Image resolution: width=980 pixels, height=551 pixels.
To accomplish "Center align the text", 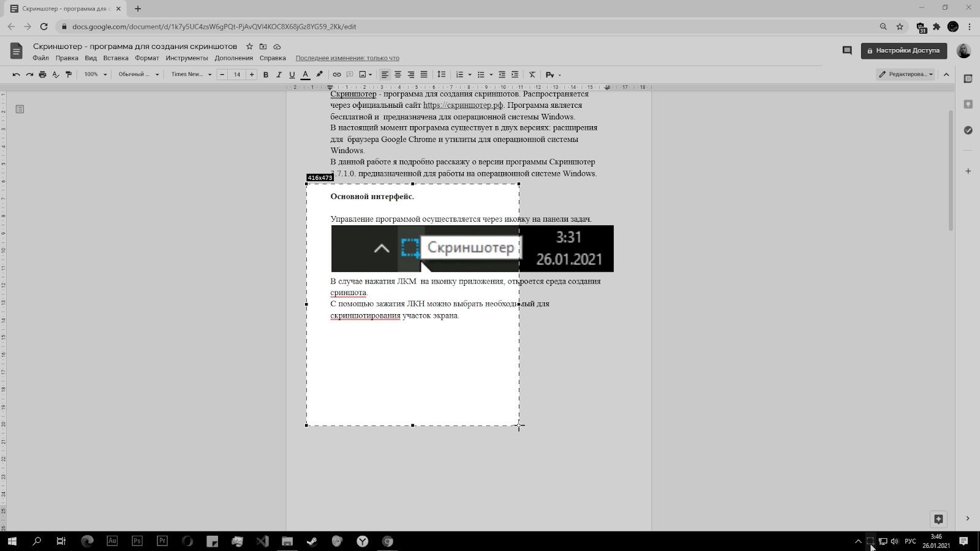I will click(x=398, y=75).
